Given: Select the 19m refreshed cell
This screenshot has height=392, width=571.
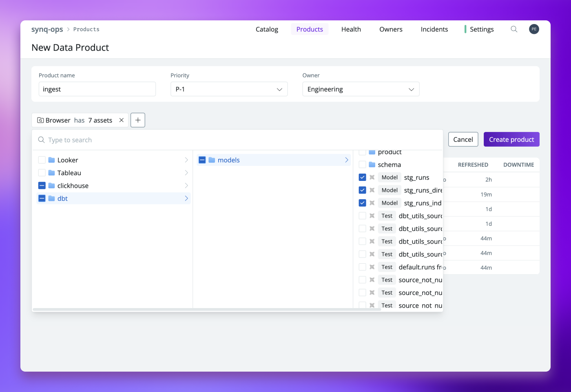Looking at the screenshot, I should coord(486,194).
